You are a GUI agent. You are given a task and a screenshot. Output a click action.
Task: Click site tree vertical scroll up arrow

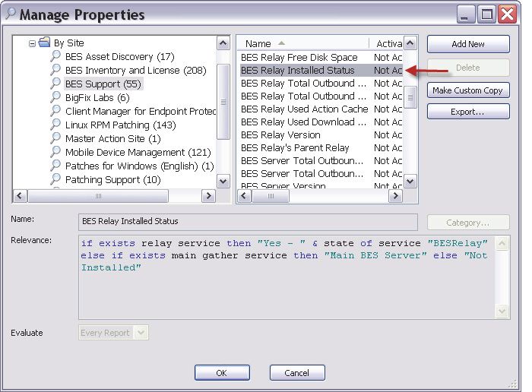(223, 43)
